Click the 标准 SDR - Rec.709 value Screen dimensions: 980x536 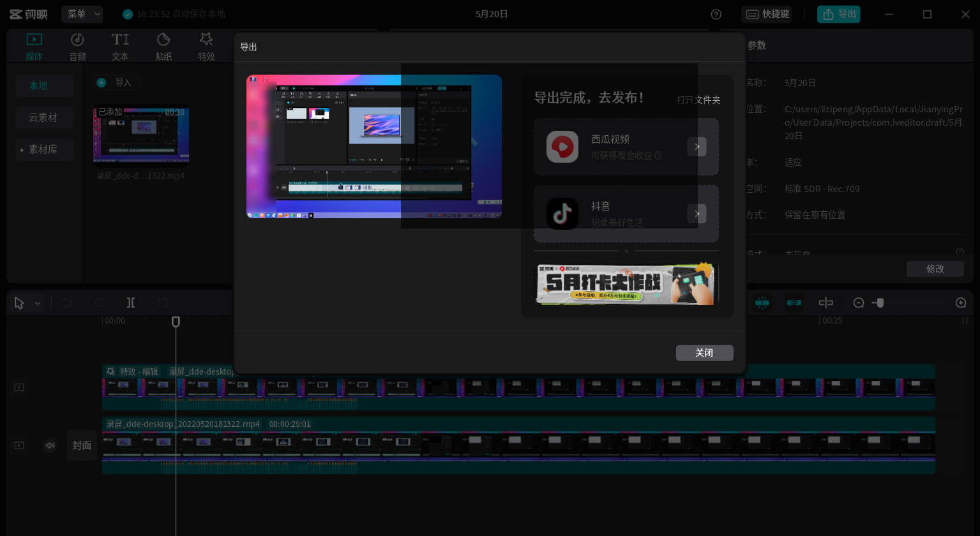pyautogui.click(x=822, y=189)
